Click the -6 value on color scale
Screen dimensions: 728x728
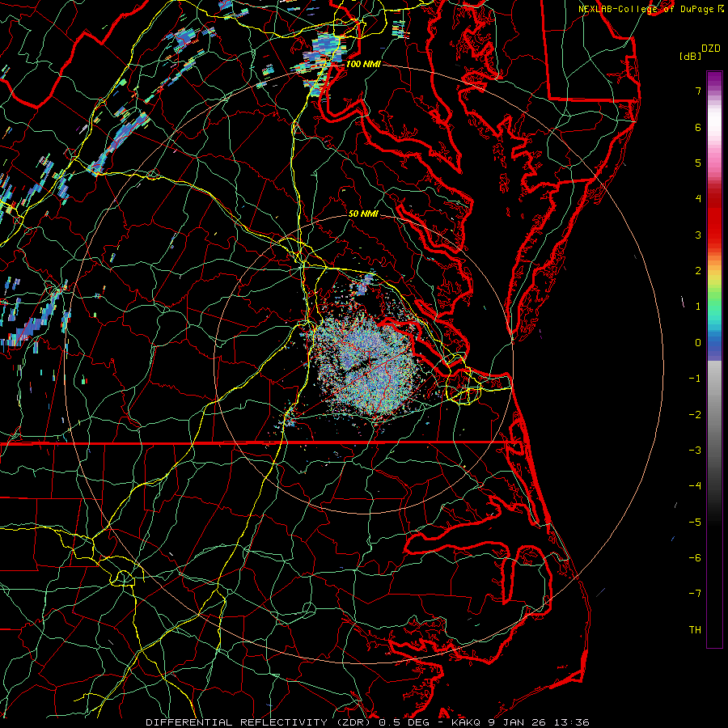click(695, 558)
